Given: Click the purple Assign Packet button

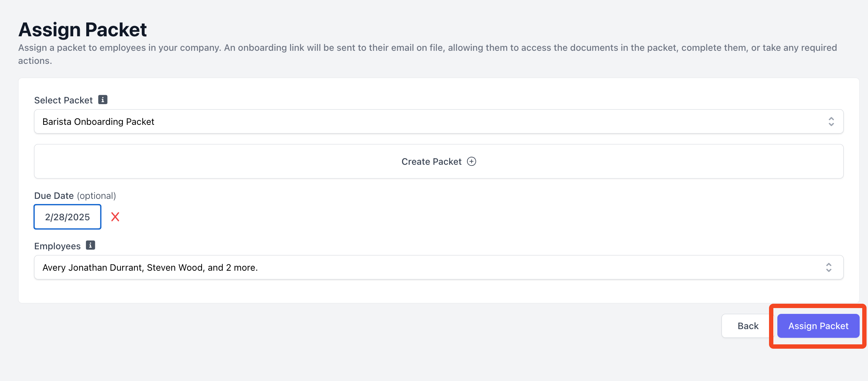Looking at the screenshot, I should tap(818, 326).
